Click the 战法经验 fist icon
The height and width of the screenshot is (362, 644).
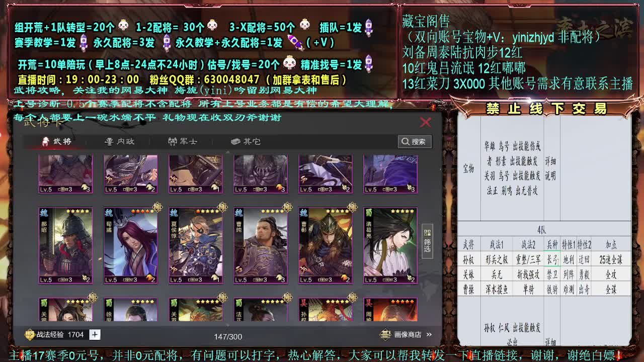(x=30, y=334)
